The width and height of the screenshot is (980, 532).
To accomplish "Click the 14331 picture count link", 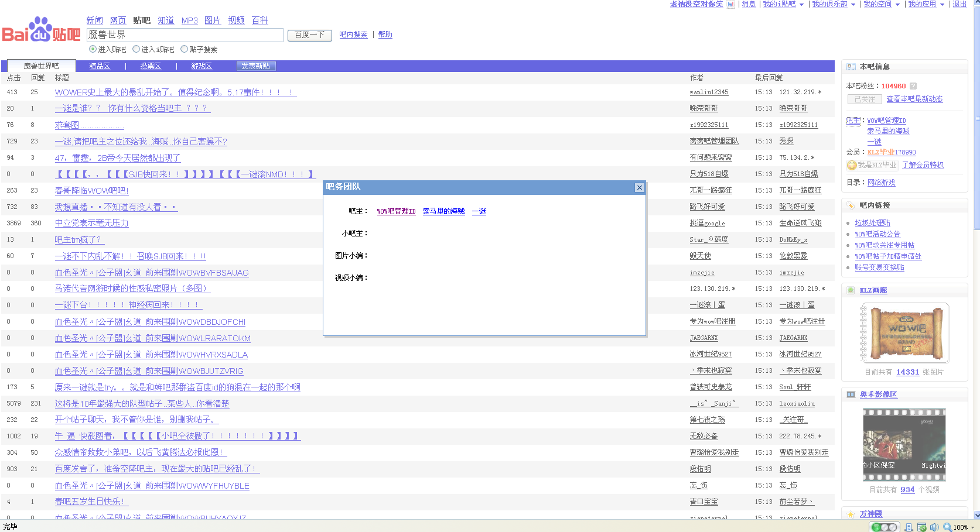I will pos(907,372).
